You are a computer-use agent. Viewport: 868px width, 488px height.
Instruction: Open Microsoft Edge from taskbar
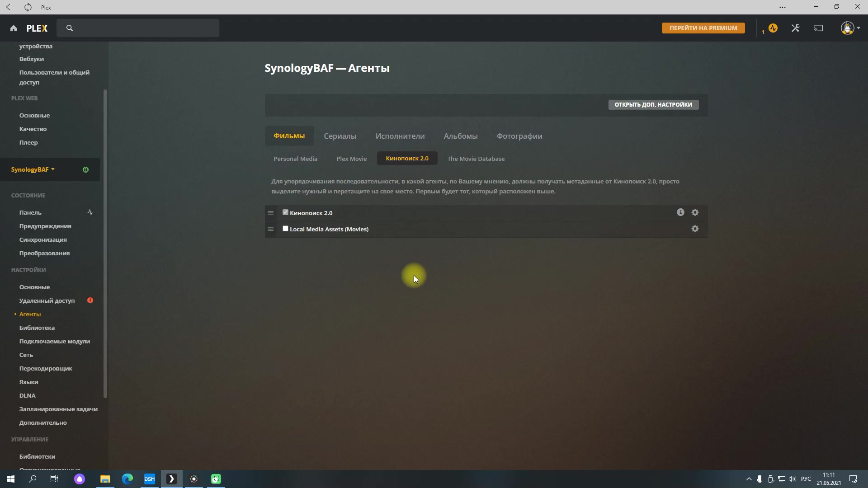(127, 479)
